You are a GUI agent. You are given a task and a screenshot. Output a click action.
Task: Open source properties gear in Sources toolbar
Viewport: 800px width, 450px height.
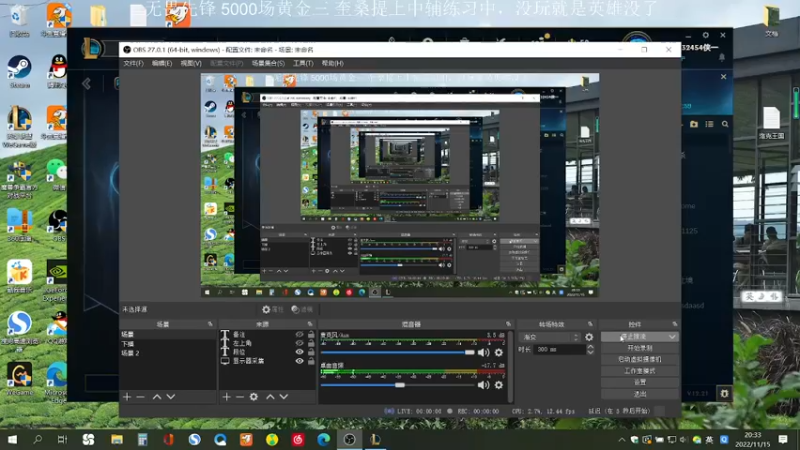[254, 396]
